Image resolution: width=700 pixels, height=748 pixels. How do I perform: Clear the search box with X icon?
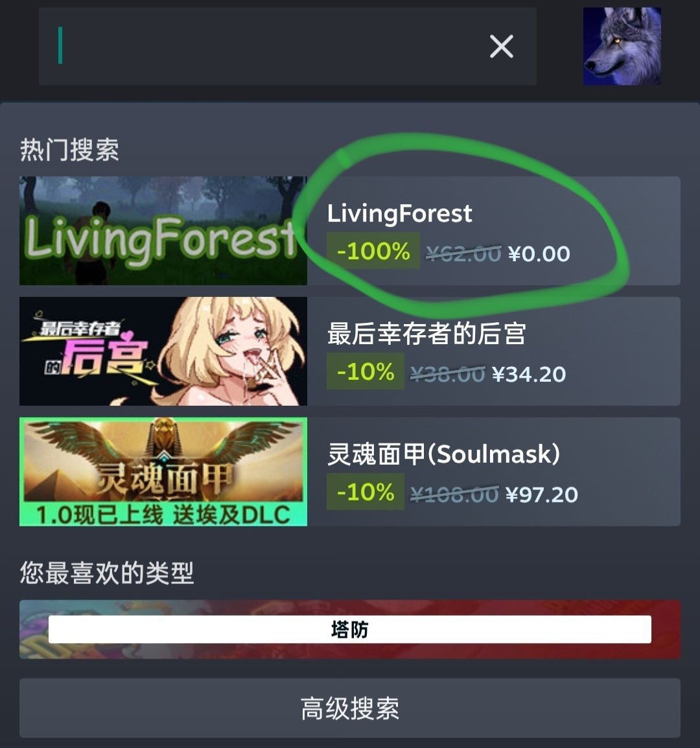coord(502,46)
